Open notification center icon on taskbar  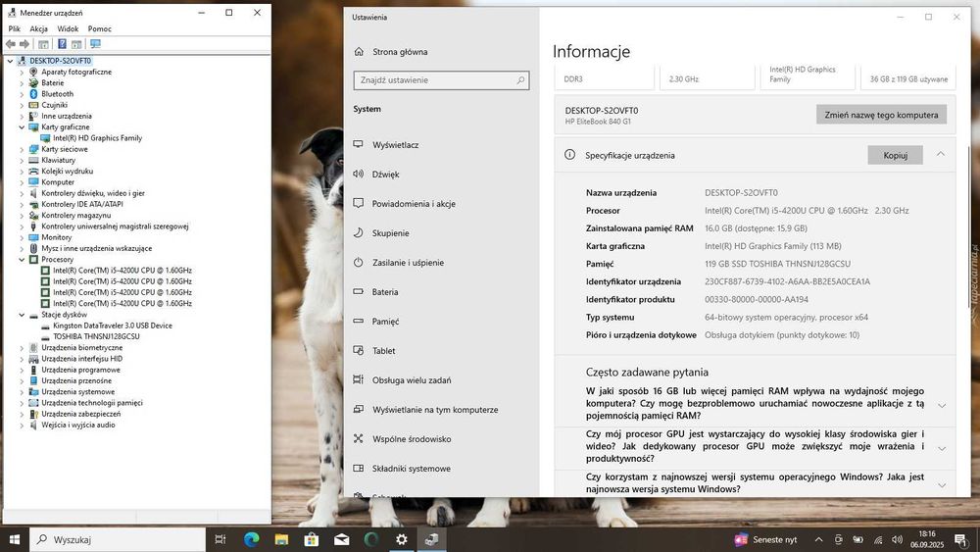(x=960, y=539)
